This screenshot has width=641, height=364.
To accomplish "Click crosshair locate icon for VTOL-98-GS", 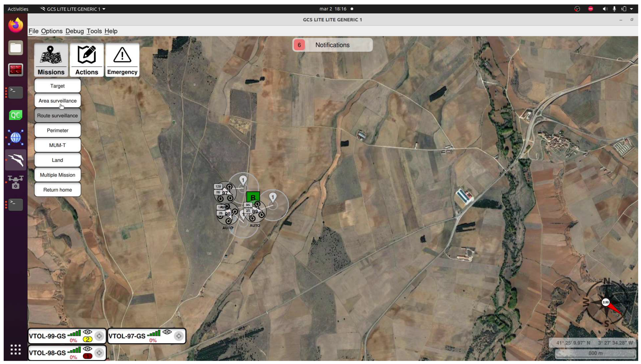I will tap(99, 353).
